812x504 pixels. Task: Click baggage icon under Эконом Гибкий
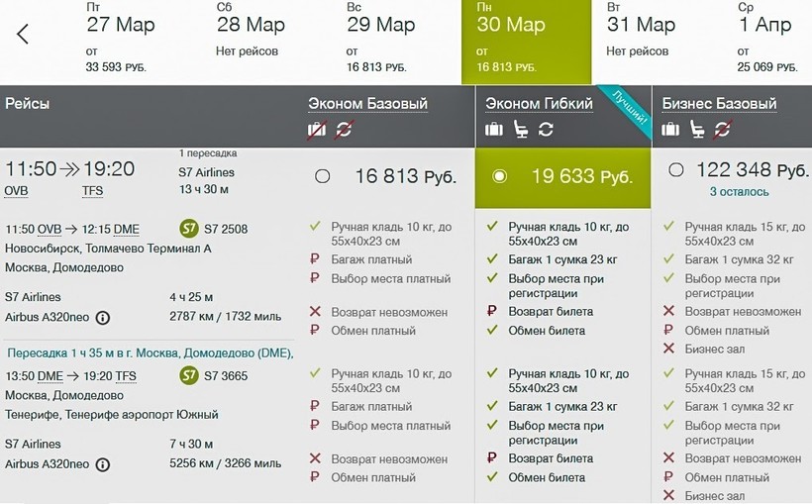pos(494,130)
